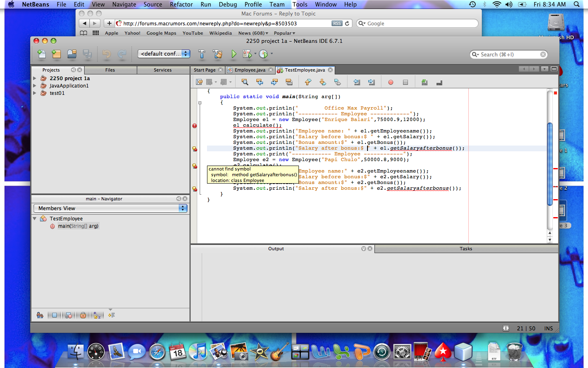588x368 pixels.
Task: Click the Debug Main Project icon
Action: click(x=247, y=54)
